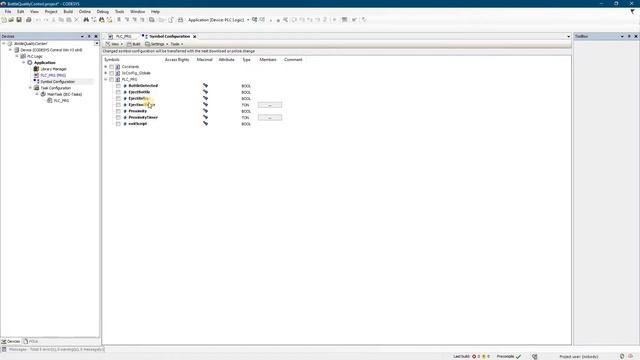Viewport: 640px width, 360px height.
Task: Click the Access Rights column header
Action: [x=177, y=60]
